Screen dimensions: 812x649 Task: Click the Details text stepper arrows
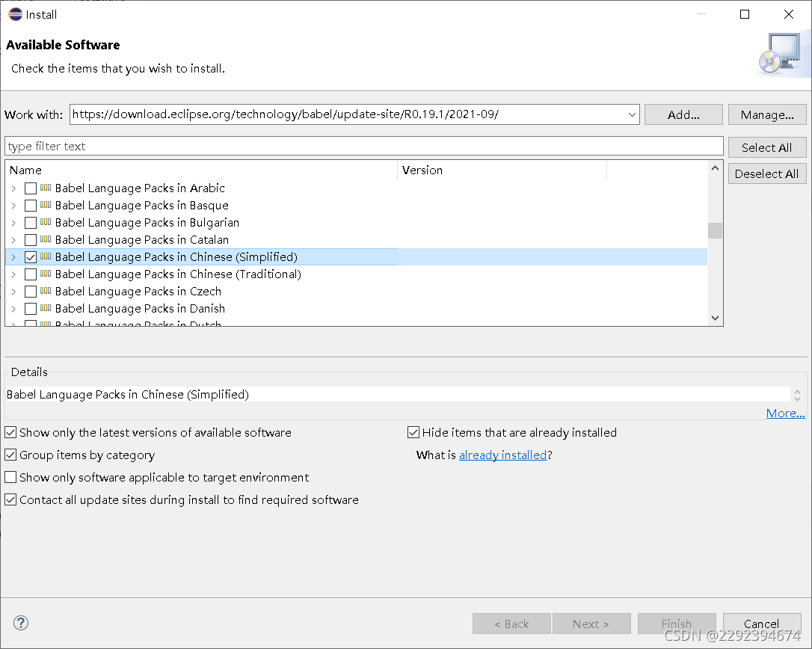click(797, 396)
